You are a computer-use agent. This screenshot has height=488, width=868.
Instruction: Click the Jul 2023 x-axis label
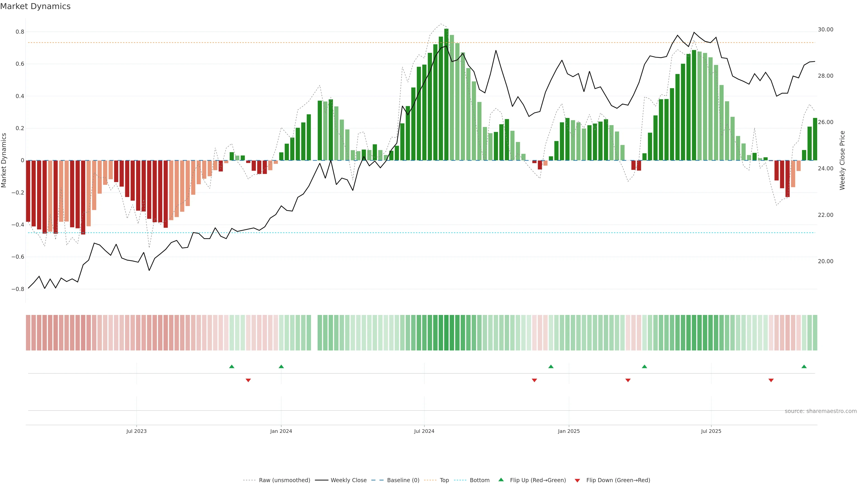[x=137, y=431]
